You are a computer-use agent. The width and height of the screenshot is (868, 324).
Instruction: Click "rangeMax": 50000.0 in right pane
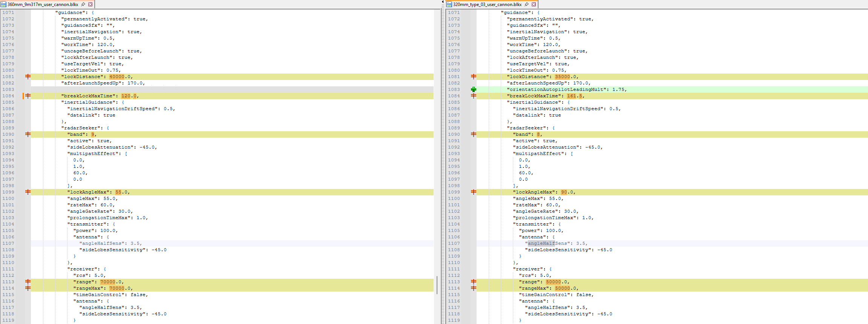tap(549, 288)
